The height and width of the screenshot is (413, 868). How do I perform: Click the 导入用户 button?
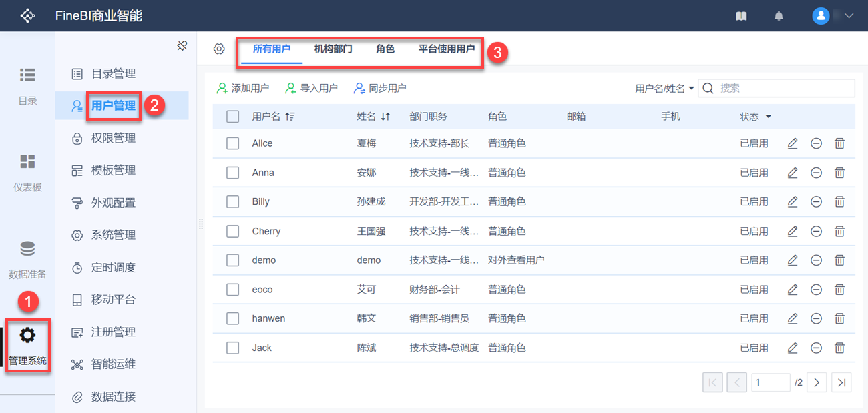pyautogui.click(x=311, y=88)
